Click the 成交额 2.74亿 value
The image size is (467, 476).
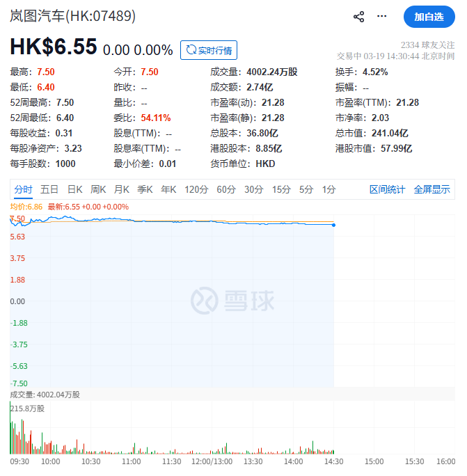tap(260, 88)
